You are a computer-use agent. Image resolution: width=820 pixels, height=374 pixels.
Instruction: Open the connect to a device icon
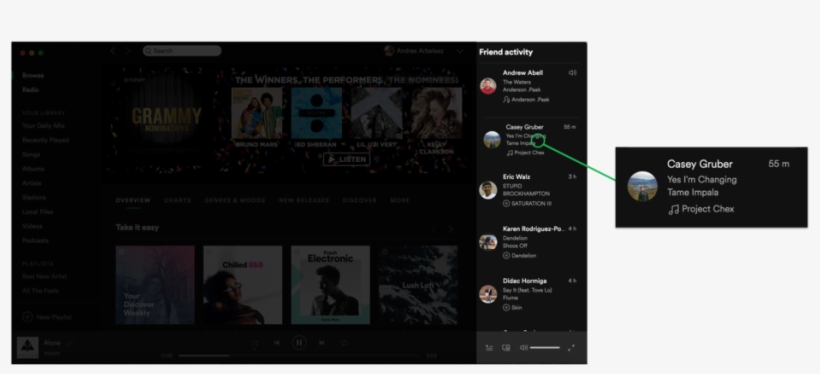pos(506,348)
